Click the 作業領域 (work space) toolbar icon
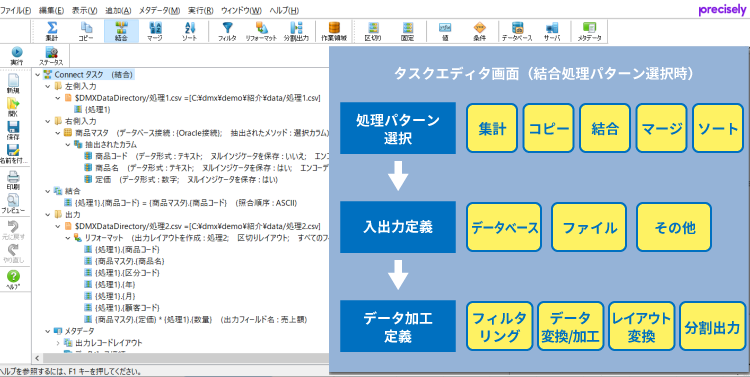 pos(334,31)
